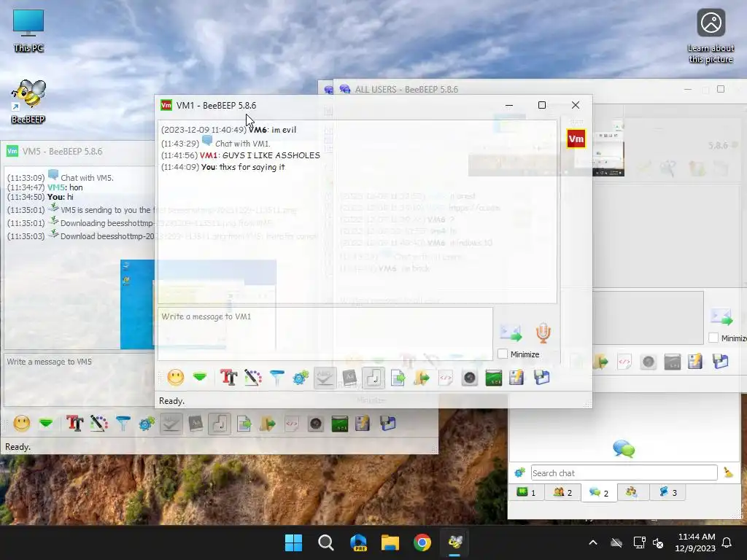Send a folder icon in VM5 toolbar
Screen dimensions: 747x560
tap(268, 424)
